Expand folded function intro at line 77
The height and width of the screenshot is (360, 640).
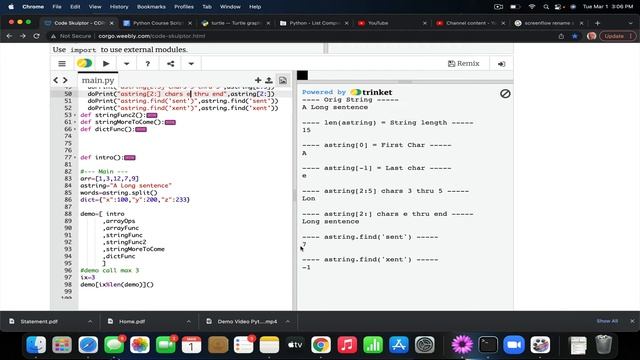click(x=75, y=158)
